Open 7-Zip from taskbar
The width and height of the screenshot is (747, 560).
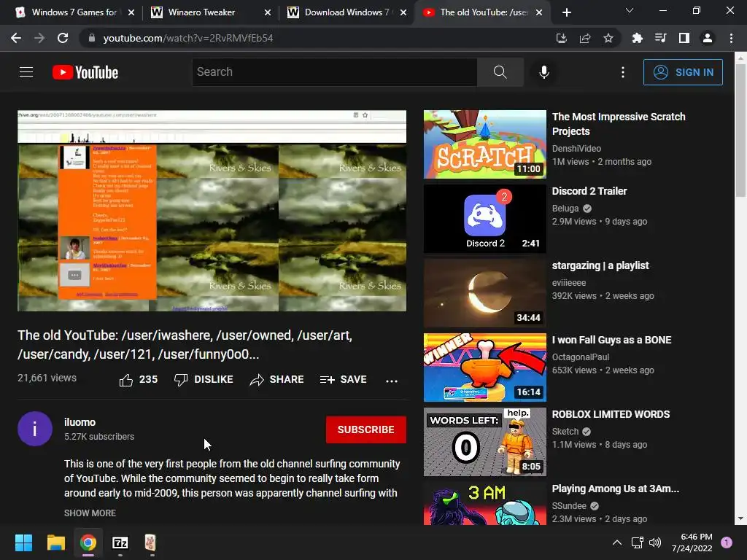120,542
